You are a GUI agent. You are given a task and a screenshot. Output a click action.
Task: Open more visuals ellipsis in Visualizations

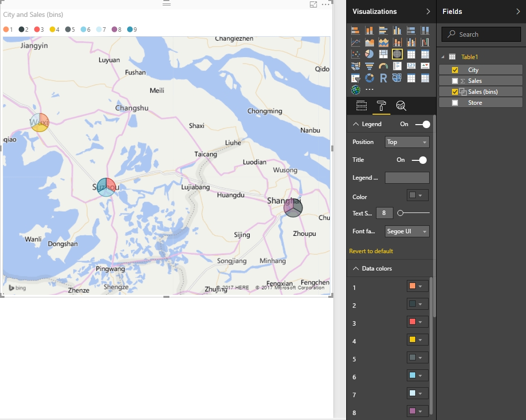coord(370,89)
